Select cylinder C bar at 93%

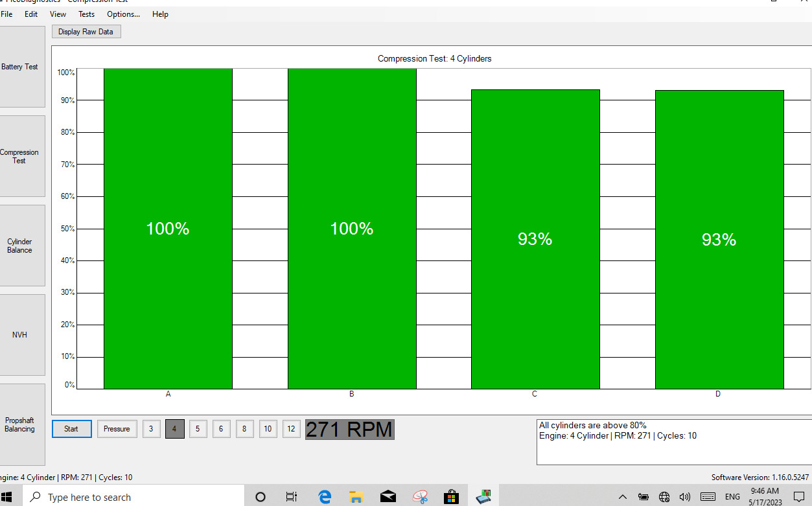click(535, 239)
